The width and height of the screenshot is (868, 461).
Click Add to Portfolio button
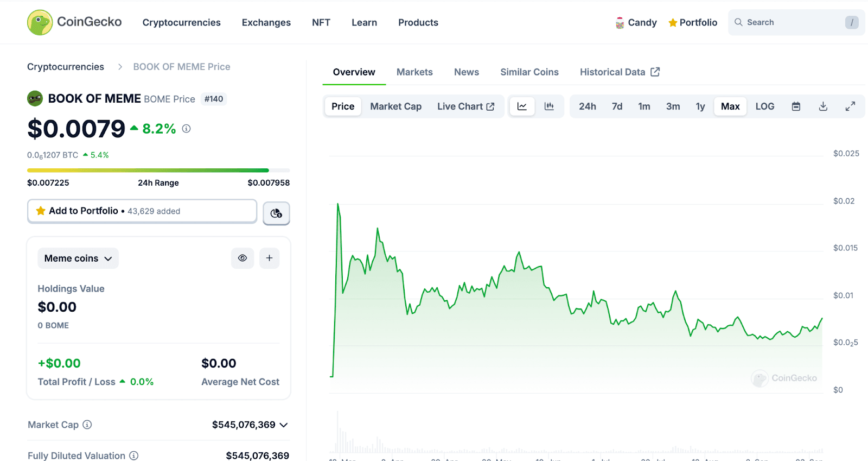(142, 211)
